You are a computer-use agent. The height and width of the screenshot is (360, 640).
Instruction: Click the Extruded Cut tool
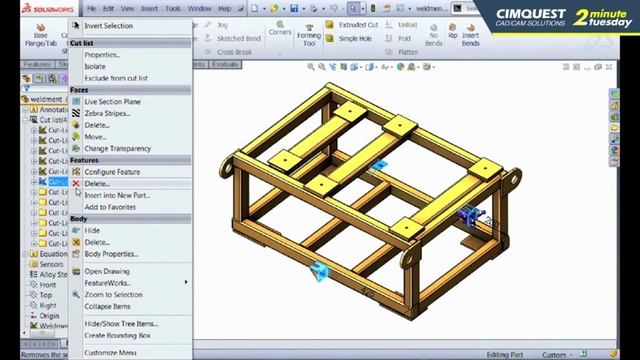click(x=352, y=25)
